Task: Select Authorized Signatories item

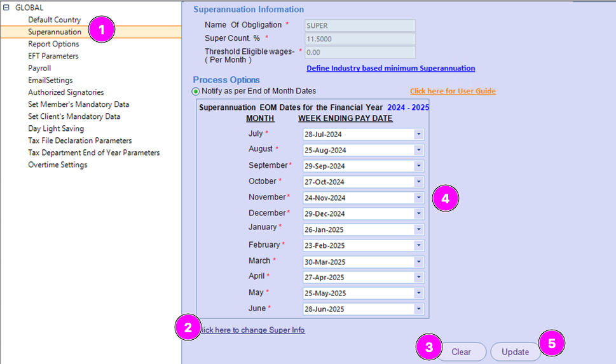Action: [x=65, y=92]
